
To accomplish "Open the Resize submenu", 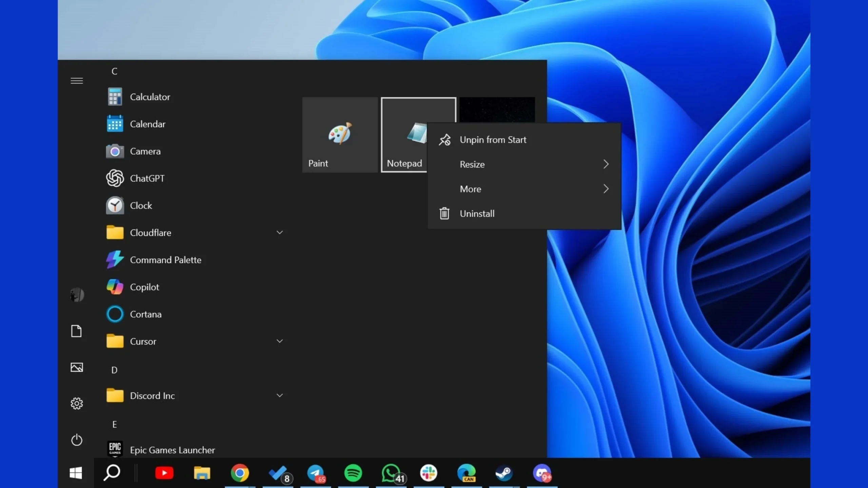I will [524, 164].
